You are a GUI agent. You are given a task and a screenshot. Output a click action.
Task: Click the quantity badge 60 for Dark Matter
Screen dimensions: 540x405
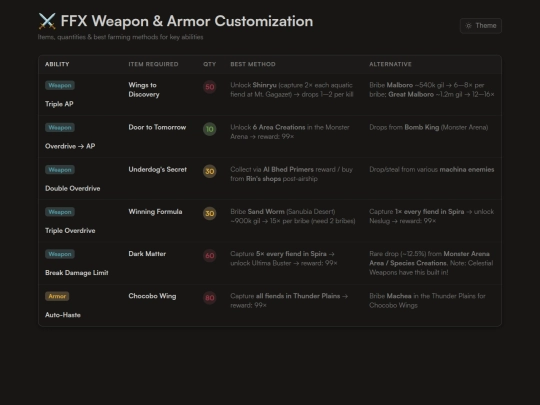tap(210, 256)
